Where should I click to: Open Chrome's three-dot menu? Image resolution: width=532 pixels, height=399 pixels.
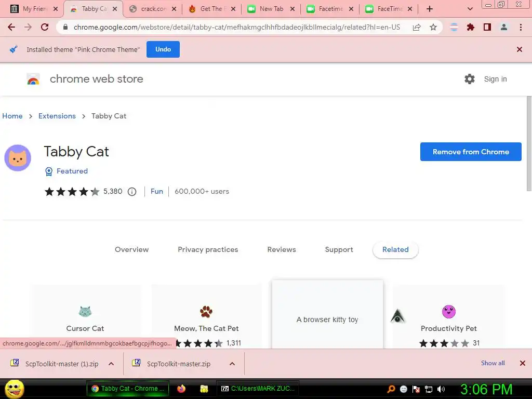(x=521, y=27)
